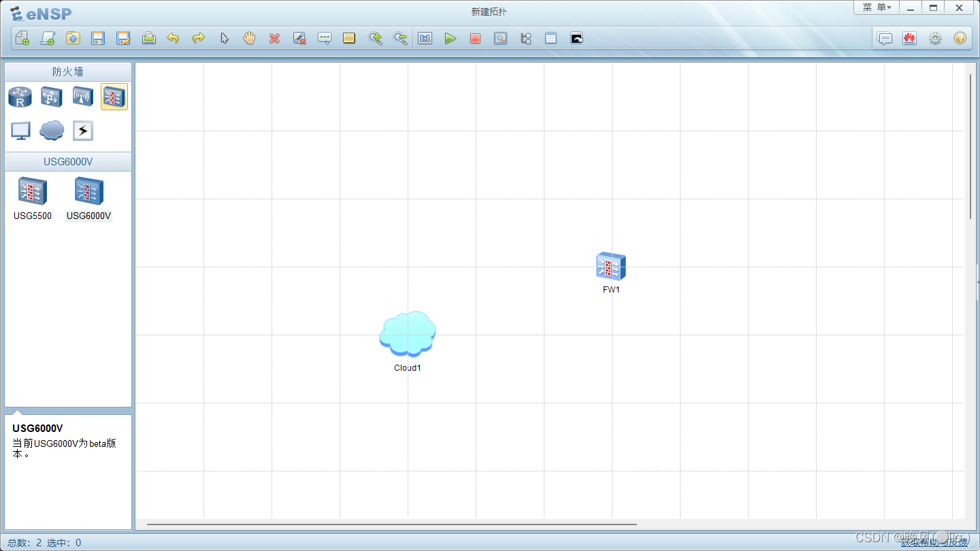The image size is (980, 551).
Task: Pick the USG6000V firewall model
Action: click(x=88, y=199)
